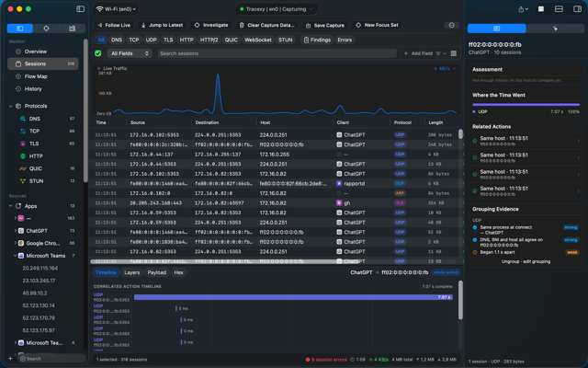The image size is (588, 368).
Task: Click Add Field button
Action: tap(418, 53)
